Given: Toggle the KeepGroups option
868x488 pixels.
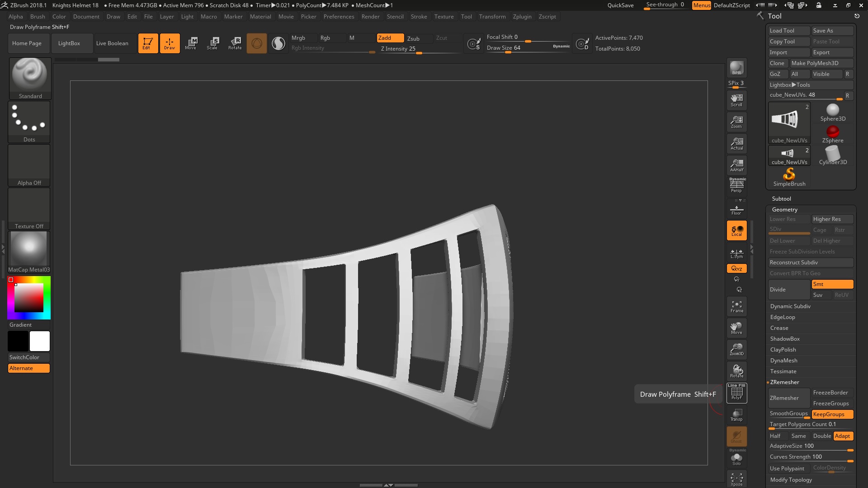Looking at the screenshot, I should 832,414.
